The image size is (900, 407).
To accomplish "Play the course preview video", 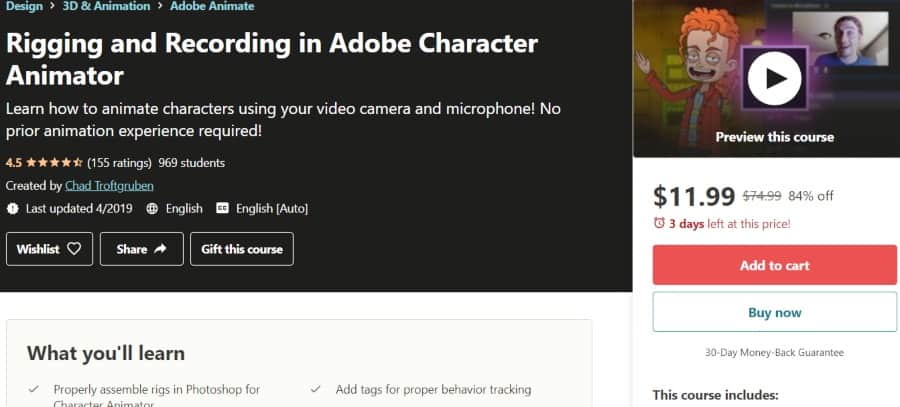I will (x=774, y=79).
